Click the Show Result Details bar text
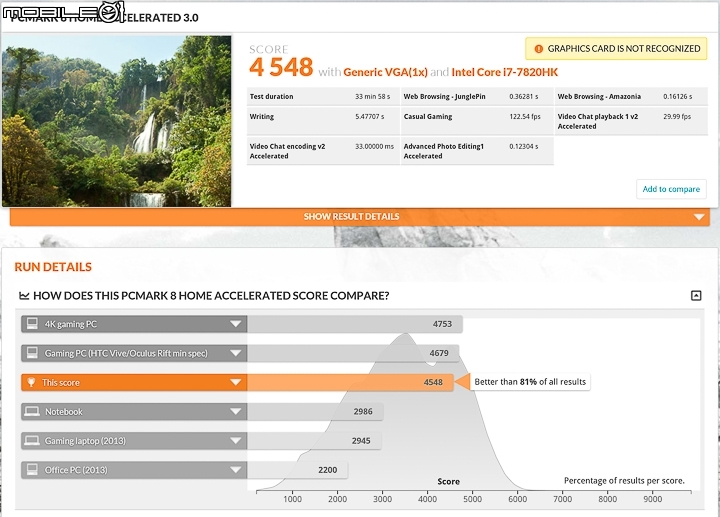 click(x=351, y=216)
